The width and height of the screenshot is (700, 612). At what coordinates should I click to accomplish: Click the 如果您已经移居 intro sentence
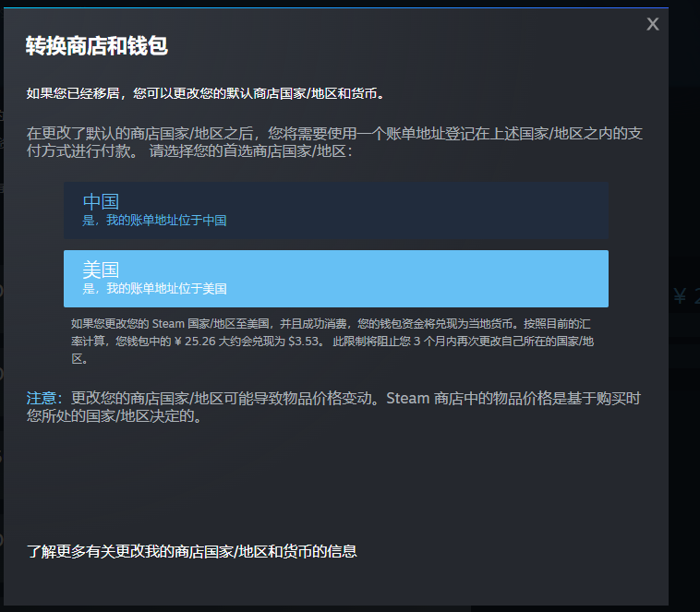[x=205, y=93]
